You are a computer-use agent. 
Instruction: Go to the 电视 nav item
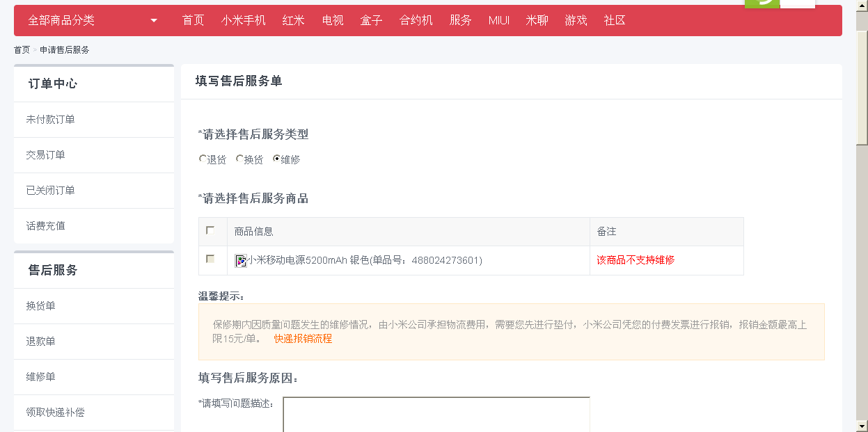click(x=333, y=20)
